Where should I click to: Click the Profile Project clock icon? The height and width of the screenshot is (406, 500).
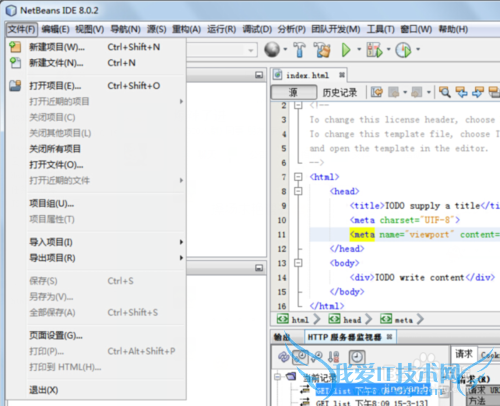[x=403, y=50]
